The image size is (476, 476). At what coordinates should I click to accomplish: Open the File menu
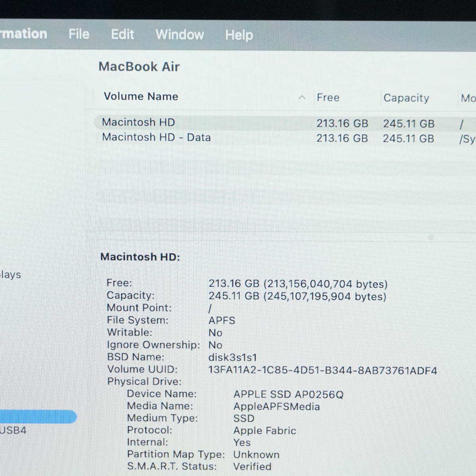(79, 34)
